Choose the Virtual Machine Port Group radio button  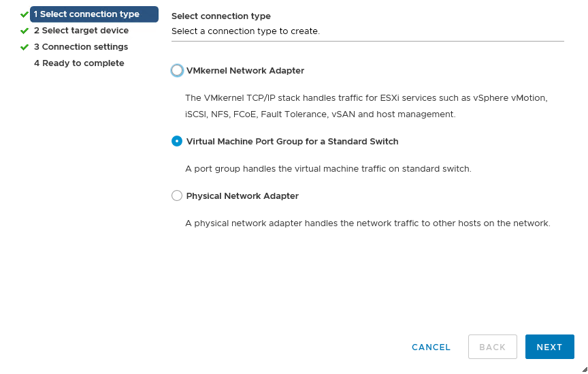(177, 141)
